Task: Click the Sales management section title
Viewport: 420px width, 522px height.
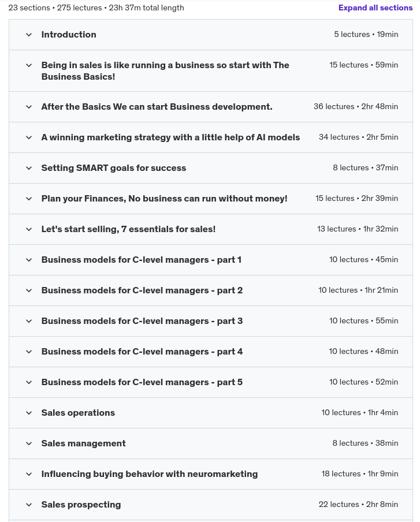Action: [83, 443]
